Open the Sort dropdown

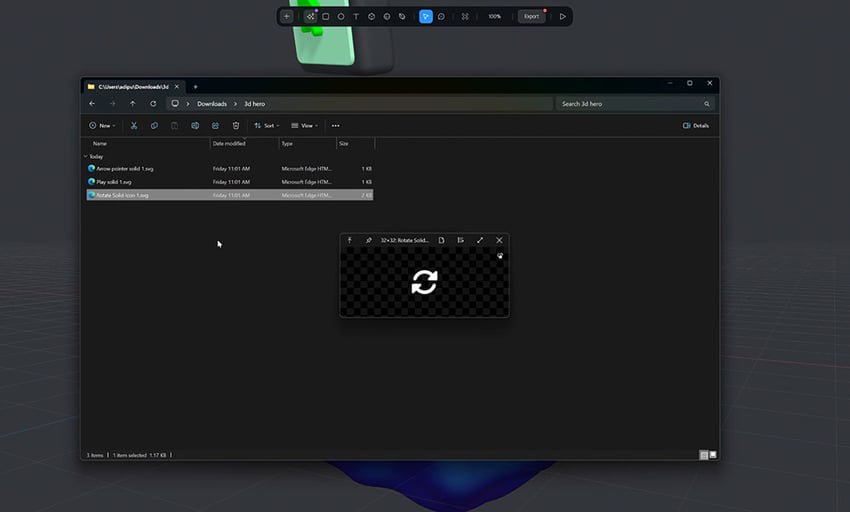[267, 125]
